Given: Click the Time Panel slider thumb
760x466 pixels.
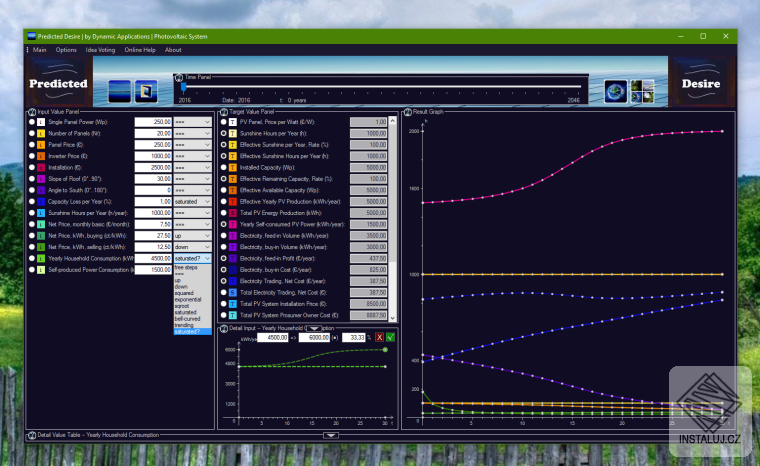Looking at the screenshot, I should click(x=184, y=87).
